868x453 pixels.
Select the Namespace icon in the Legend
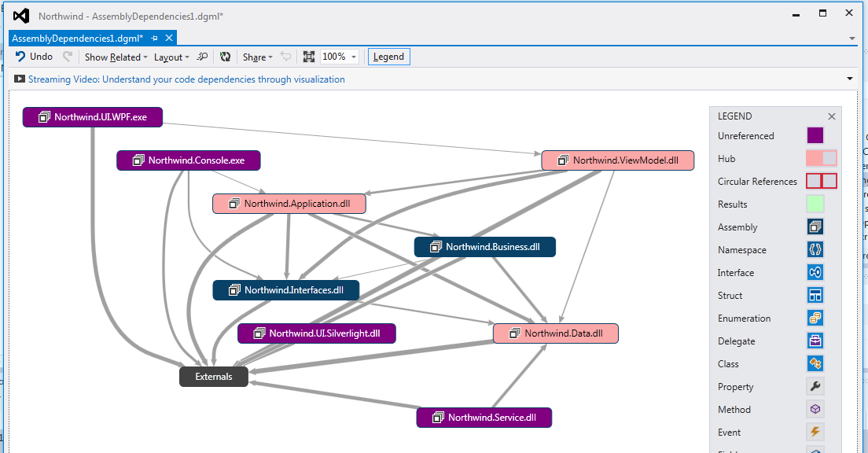tap(815, 249)
